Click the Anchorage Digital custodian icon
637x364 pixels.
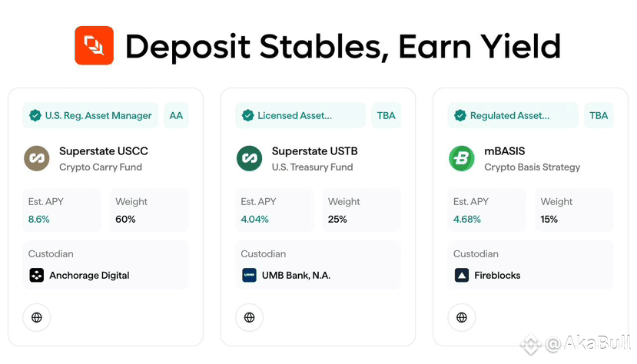pos(37,275)
